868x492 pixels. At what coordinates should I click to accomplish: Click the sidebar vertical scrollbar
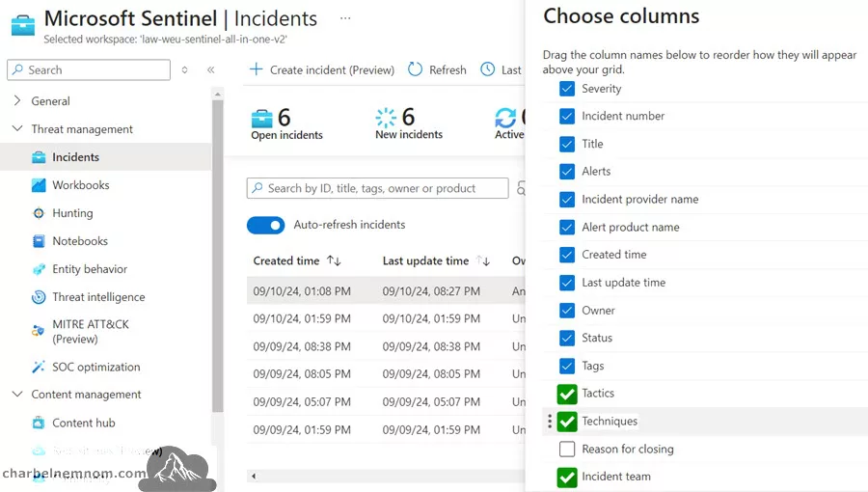[x=218, y=255]
